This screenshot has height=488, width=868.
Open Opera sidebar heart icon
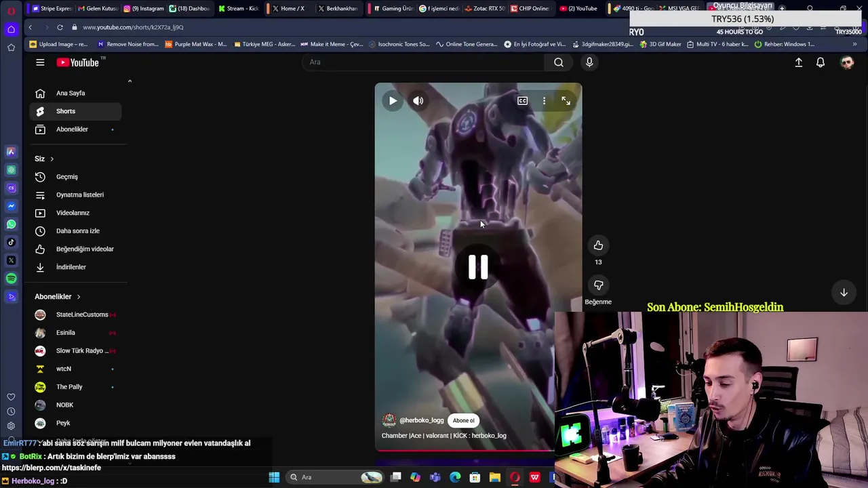(x=11, y=396)
